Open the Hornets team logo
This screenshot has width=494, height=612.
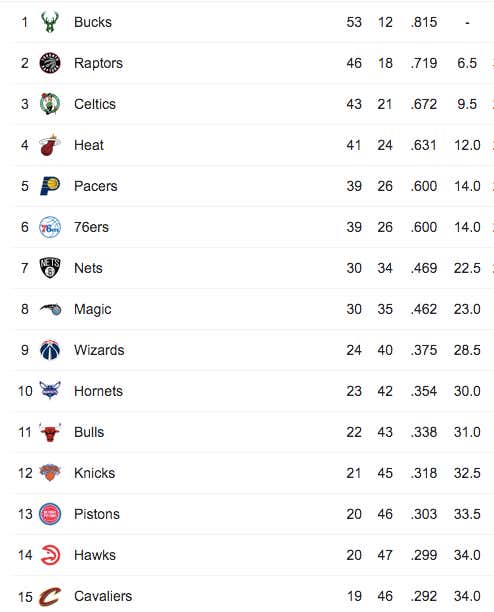click(x=50, y=390)
